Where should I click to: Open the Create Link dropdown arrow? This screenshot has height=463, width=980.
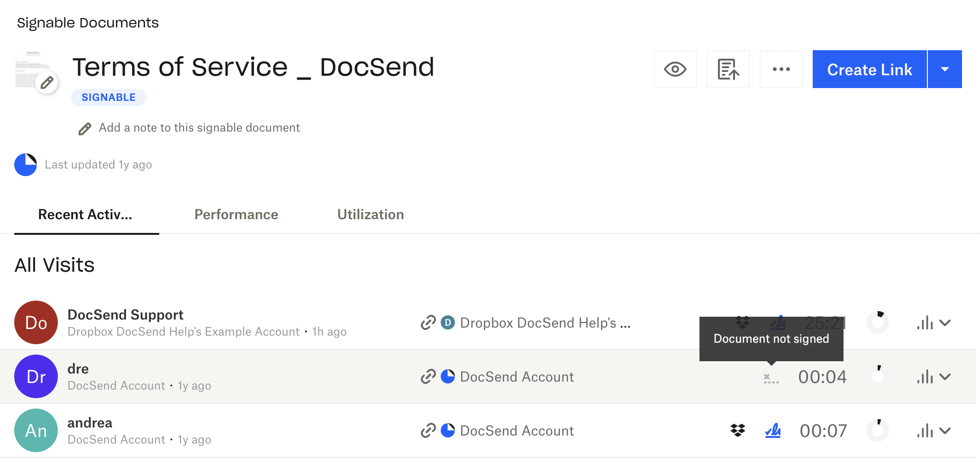coord(945,69)
